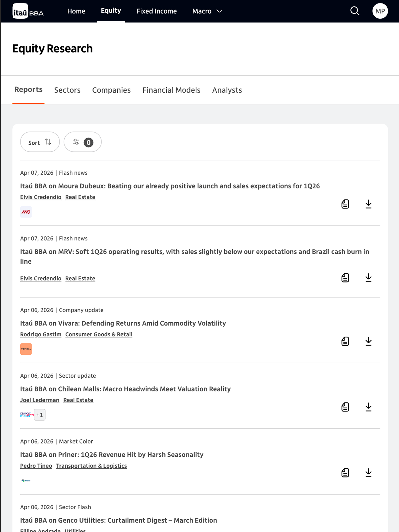The height and width of the screenshot is (532, 399).
Task: Click Elvis Credendio on Moura Dubeux report
Action: (x=41, y=197)
